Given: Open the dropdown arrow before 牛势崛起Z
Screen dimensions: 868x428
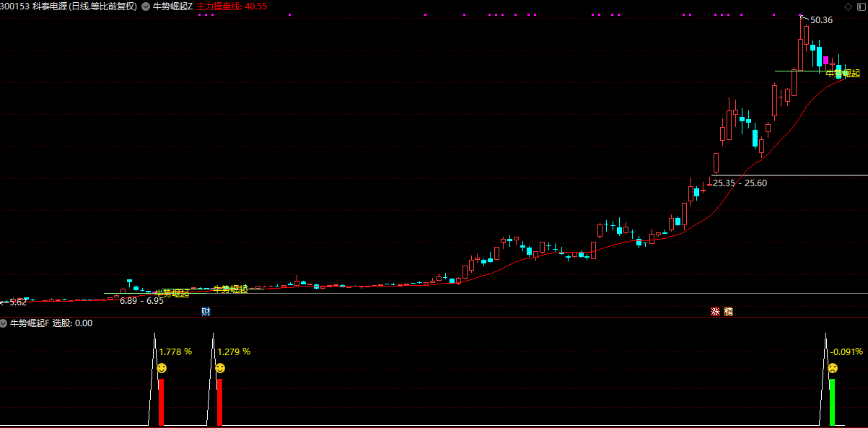Looking at the screenshot, I should click(x=146, y=6).
